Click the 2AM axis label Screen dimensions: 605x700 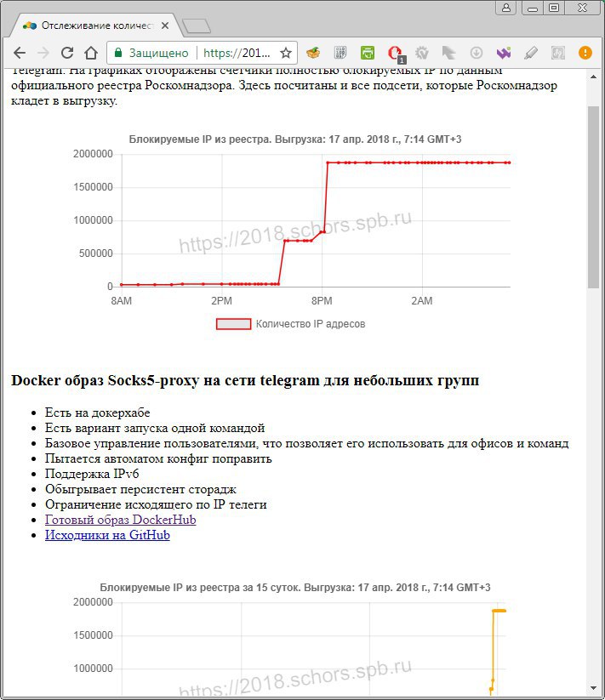click(x=422, y=301)
